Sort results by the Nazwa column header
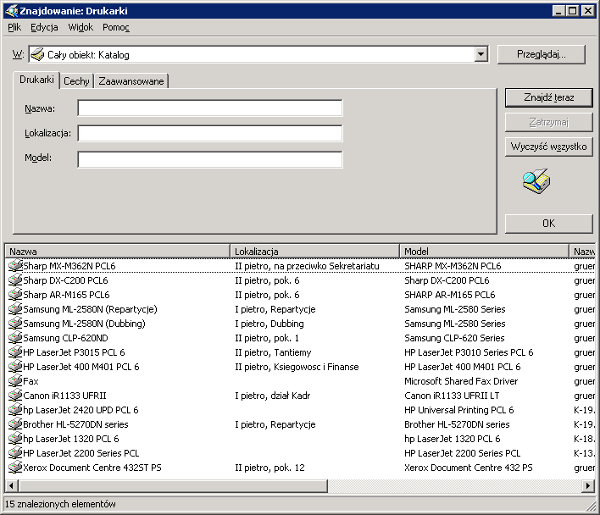This screenshot has width=600, height=515. 117,251
